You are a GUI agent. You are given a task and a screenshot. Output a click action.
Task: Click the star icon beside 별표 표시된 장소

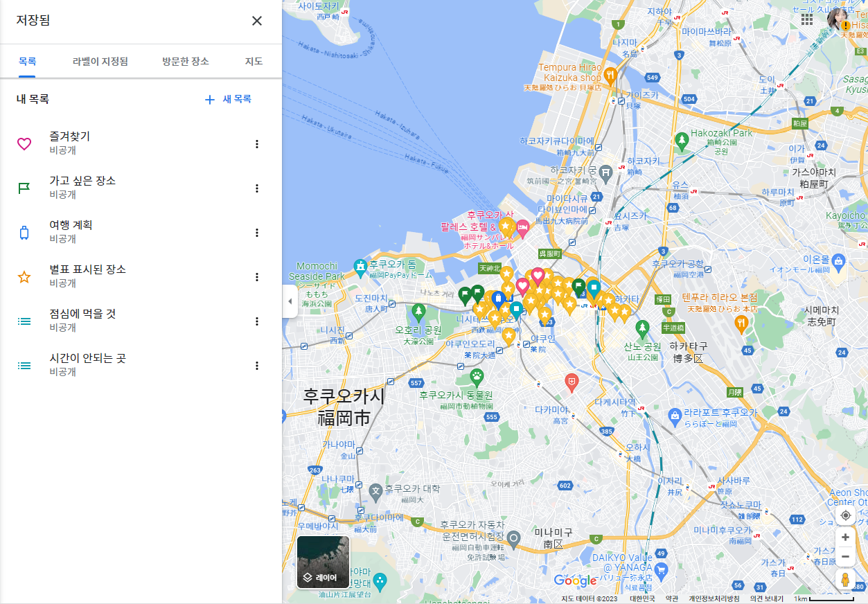pyautogui.click(x=24, y=277)
